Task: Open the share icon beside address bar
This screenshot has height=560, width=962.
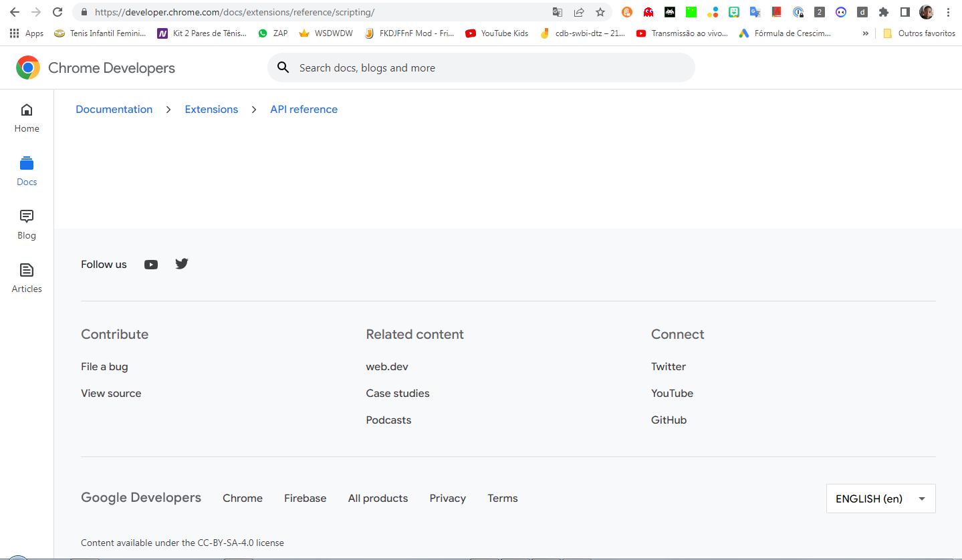Action: point(578,11)
